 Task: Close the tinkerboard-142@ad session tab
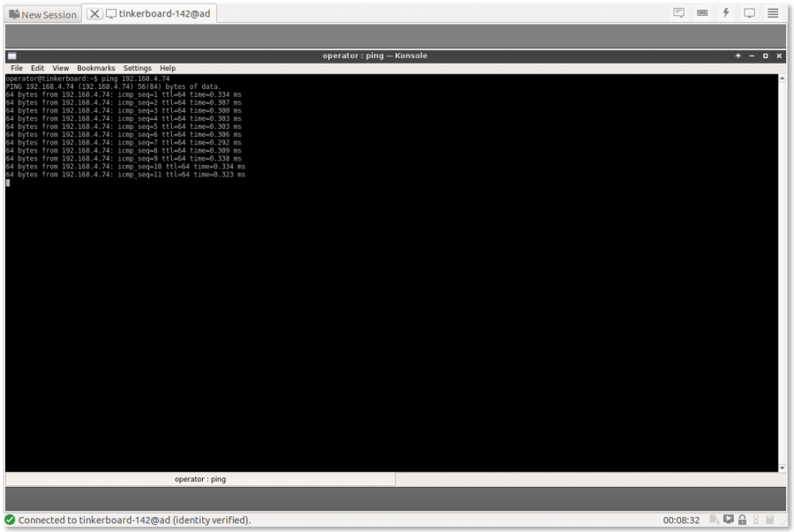[x=95, y=14]
